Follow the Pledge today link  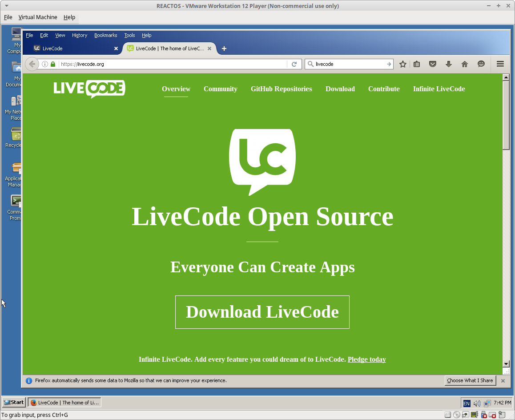click(366, 359)
